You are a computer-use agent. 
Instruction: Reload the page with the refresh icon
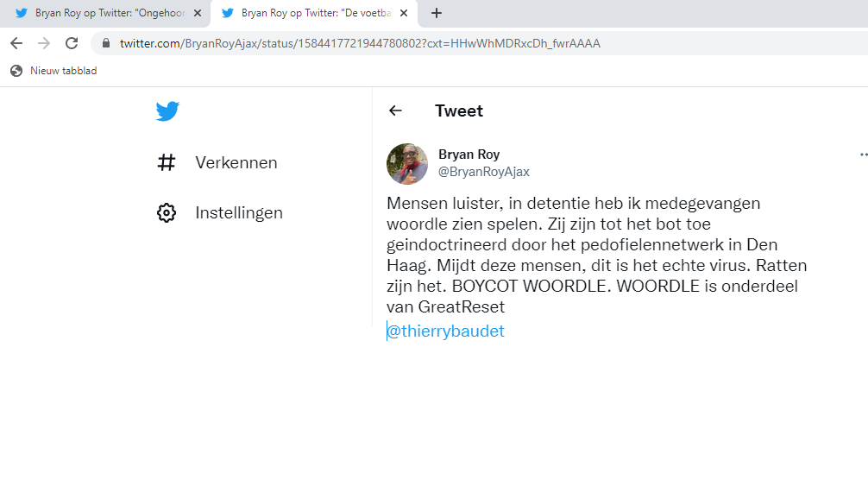click(x=72, y=43)
